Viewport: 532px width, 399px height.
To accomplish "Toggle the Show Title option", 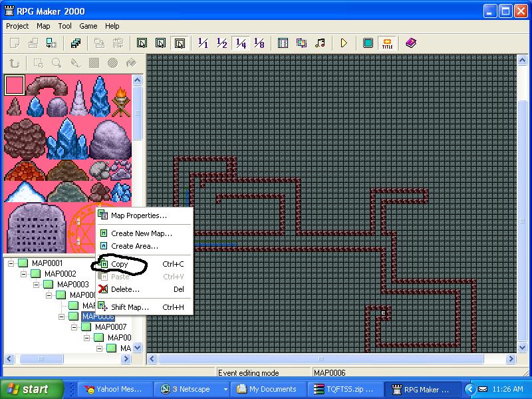I will coord(387,43).
